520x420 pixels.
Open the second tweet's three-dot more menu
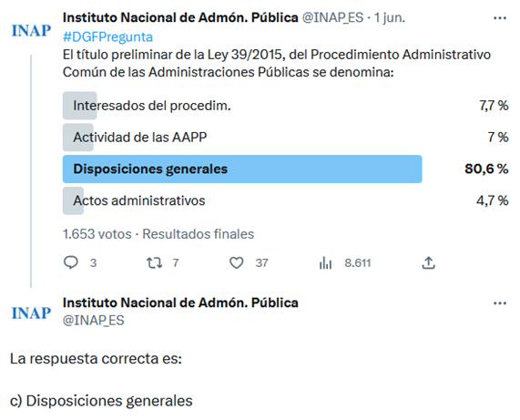click(500, 303)
